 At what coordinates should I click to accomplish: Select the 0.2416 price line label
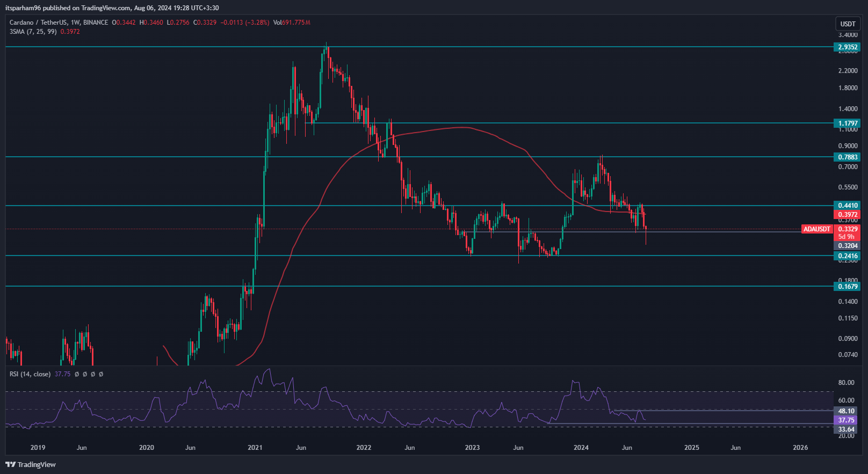click(848, 256)
